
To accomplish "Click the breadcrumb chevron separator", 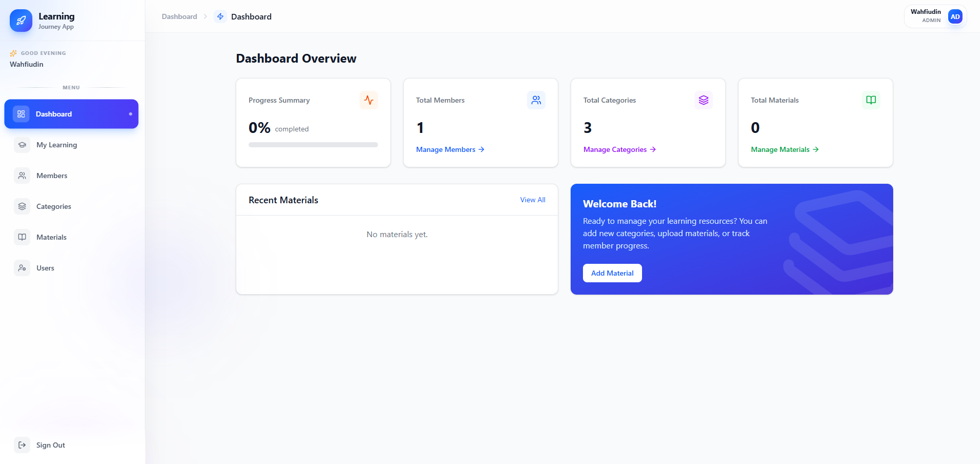I will pyautogui.click(x=205, y=16).
